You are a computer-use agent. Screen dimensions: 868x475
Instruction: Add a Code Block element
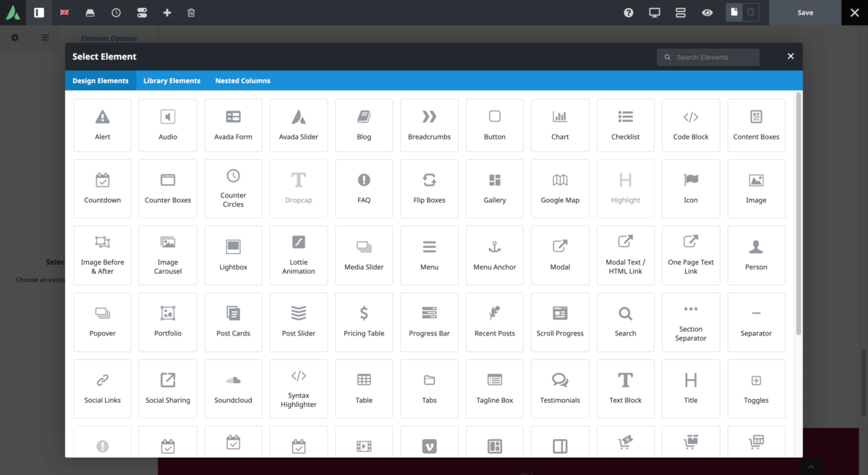(x=691, y=125)
